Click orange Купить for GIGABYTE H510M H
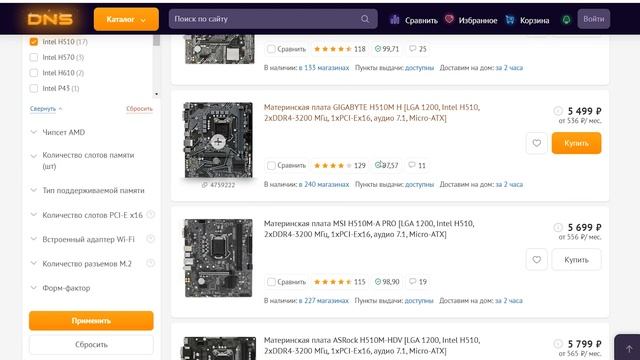The image size is (640, 360). [x=576, y=143]
